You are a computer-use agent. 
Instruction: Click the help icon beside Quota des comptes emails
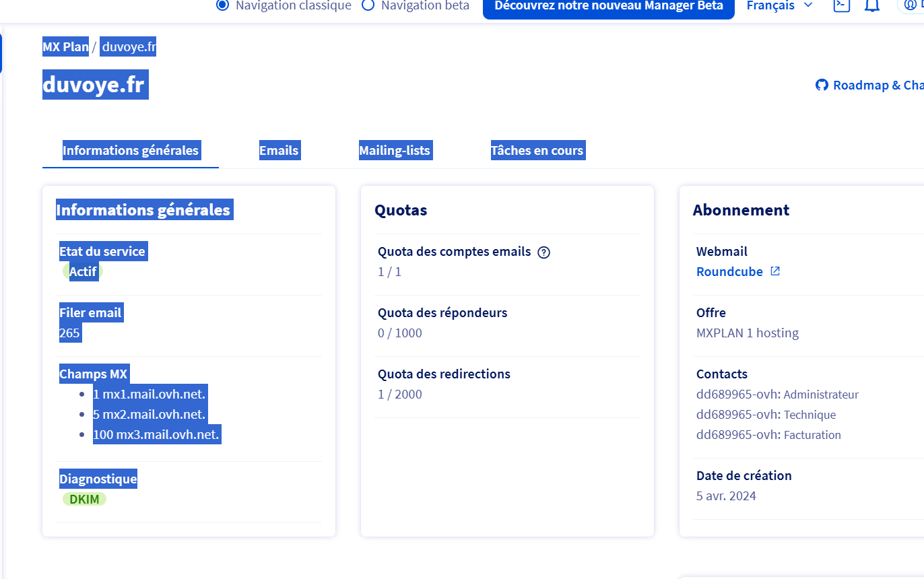click(544, 252)
